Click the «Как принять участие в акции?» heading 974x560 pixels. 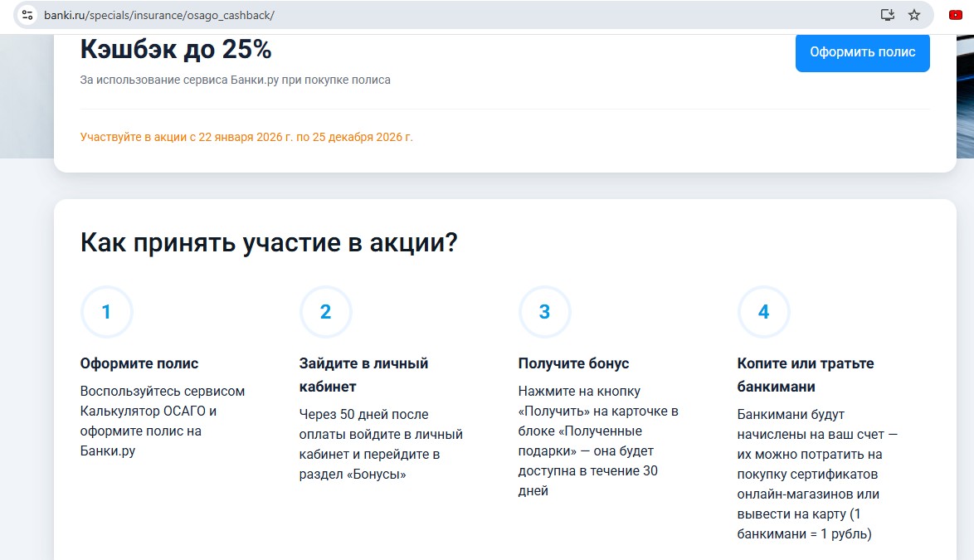pyautogui.click(x=269, y=243)
